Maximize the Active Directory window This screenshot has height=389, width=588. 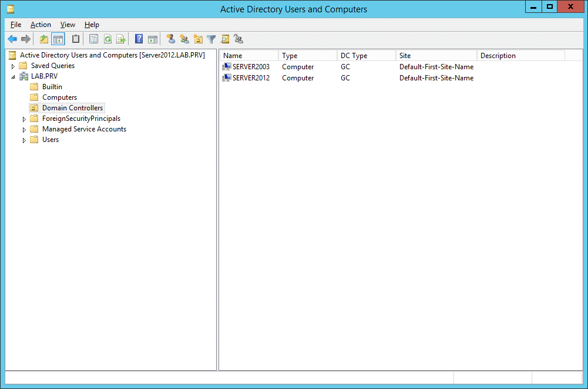point(549,6)
